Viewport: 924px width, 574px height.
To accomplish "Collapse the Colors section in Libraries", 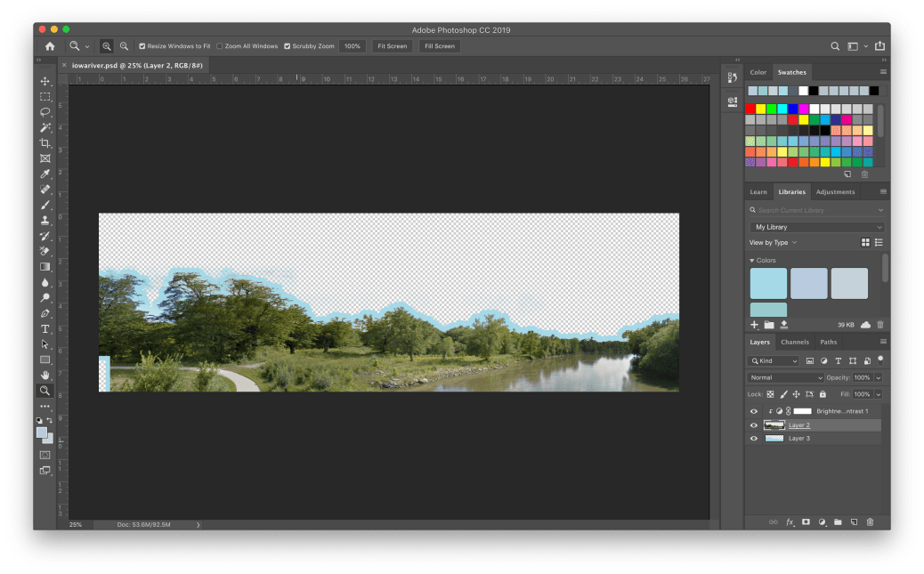I will [752, 261].
